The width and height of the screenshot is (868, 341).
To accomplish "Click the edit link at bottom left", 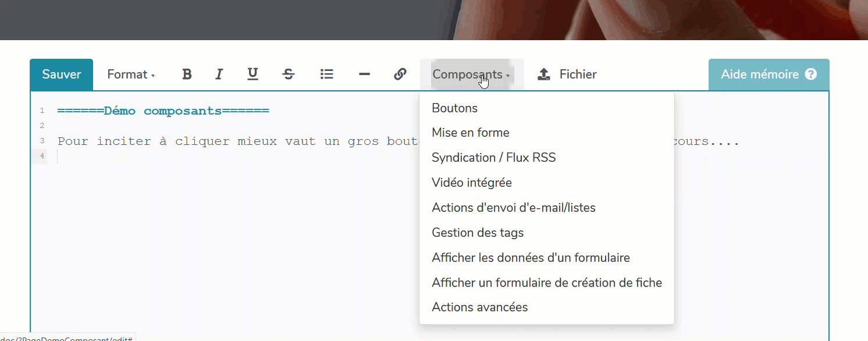I will point(67,338).
